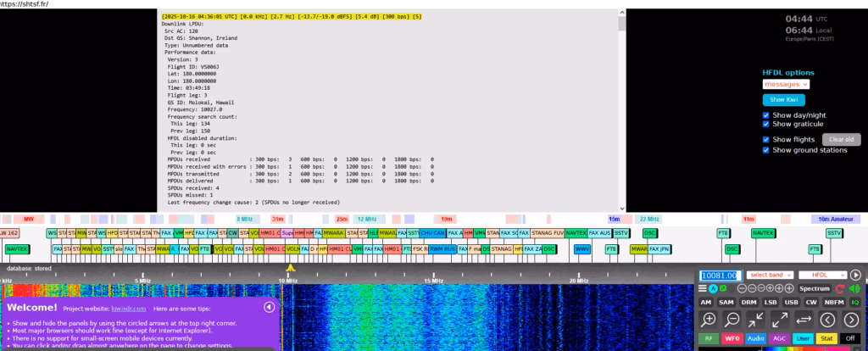The image size is (868, 351).
Task: Collapse the Welcome panel with circled arrow
Action: point(270,307)
